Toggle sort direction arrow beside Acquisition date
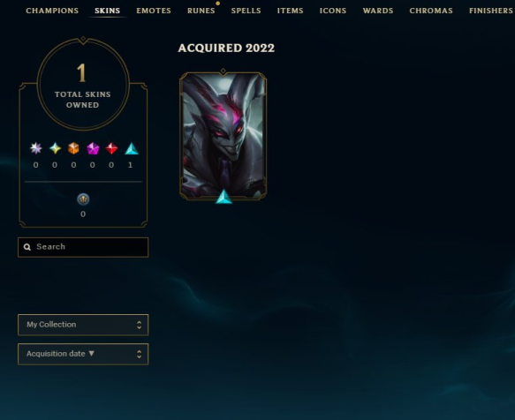This screenshot has height=420, width=515. pyautogui.click(x=92, y=354)
